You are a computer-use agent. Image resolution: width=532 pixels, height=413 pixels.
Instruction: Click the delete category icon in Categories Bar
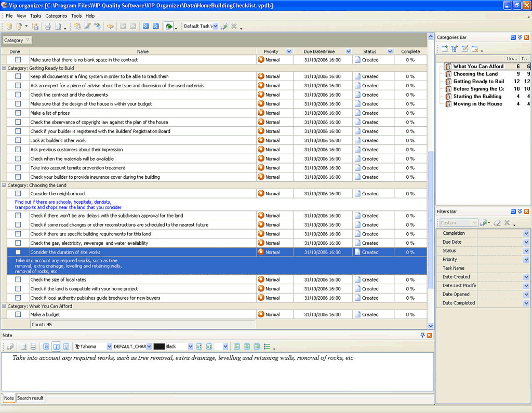click(x=475, y=49)
